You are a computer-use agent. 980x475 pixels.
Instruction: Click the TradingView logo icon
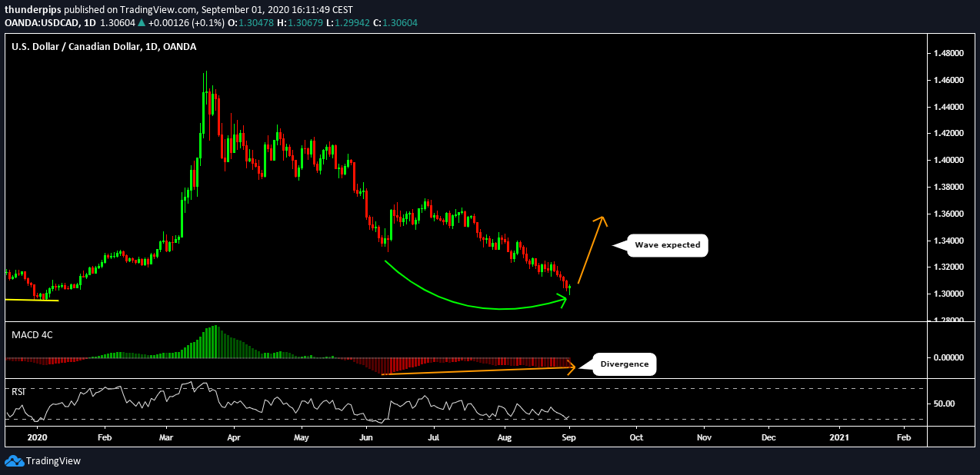pos(14,461)
